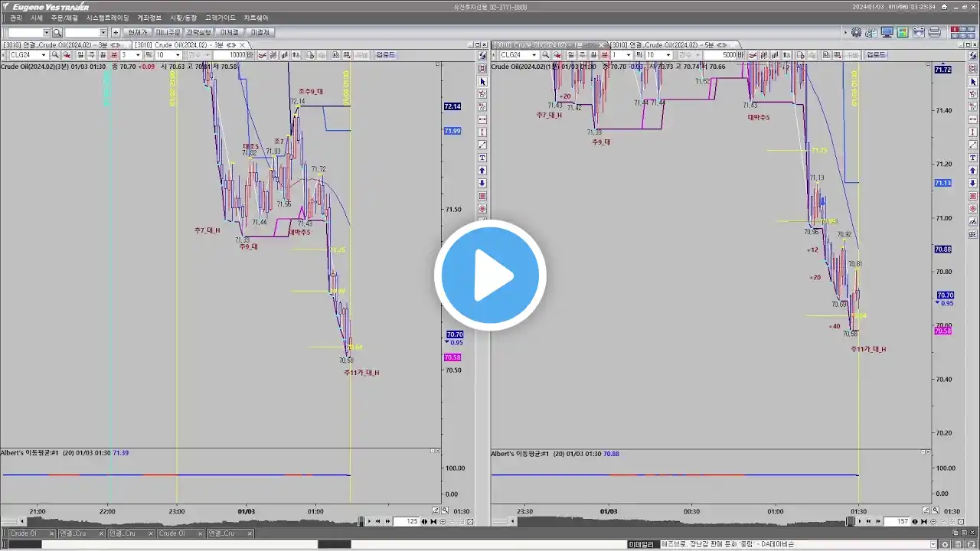Select 주 period in left chart

tap(91, 54)
